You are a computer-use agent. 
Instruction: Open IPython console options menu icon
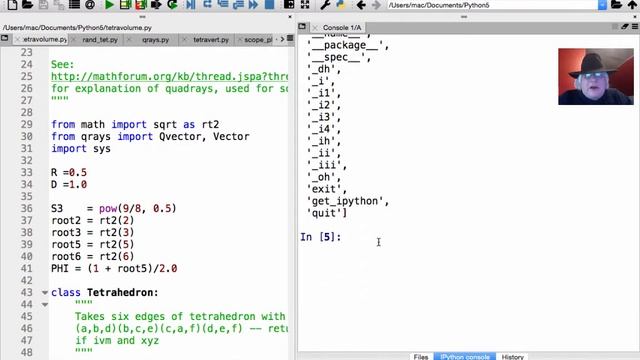pyautogui.click(x=635, y=27)
